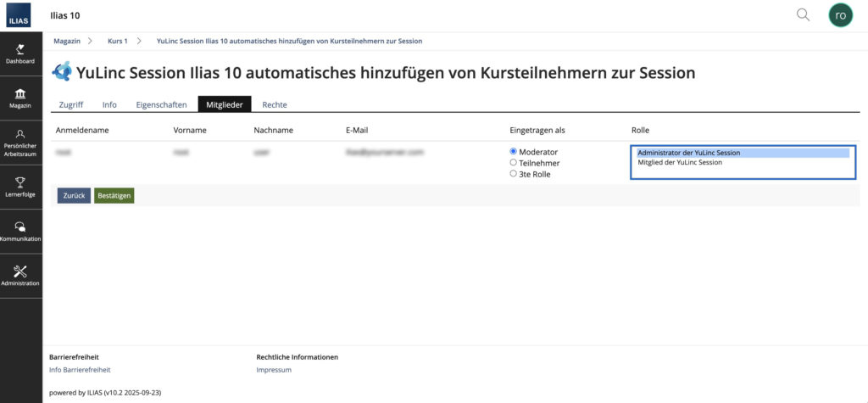Choose Administrator der YuLinc Session role
This screenshot has height=403, width=868.
[688, 153]
